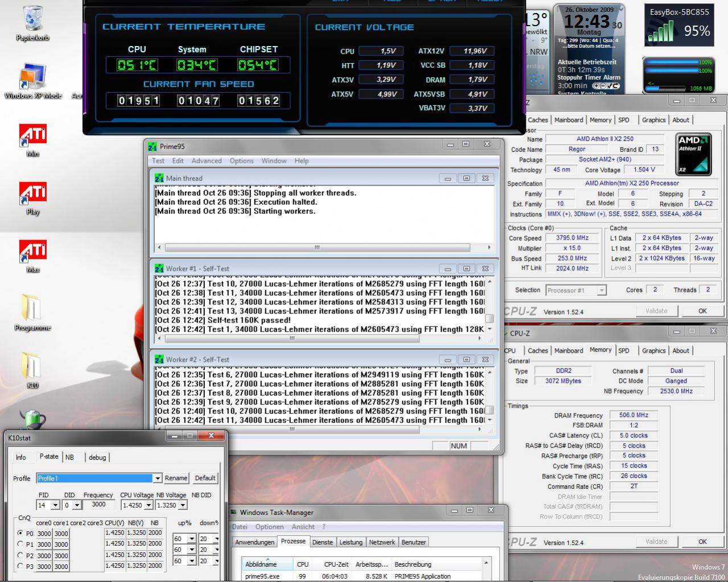
Task: Select the P2 radio button in K10stat
Action: coord(20,555)
